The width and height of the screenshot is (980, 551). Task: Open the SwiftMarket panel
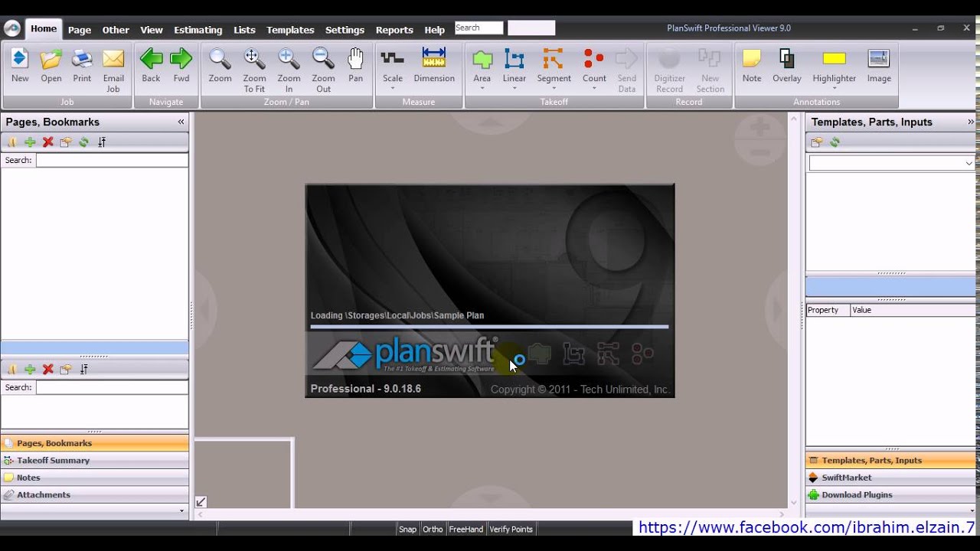pos(890,478)
